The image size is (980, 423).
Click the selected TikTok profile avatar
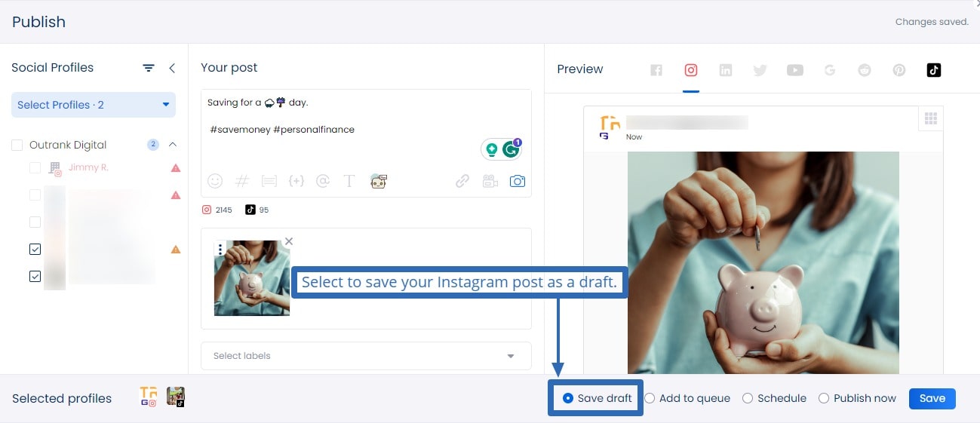pos(176,397)
